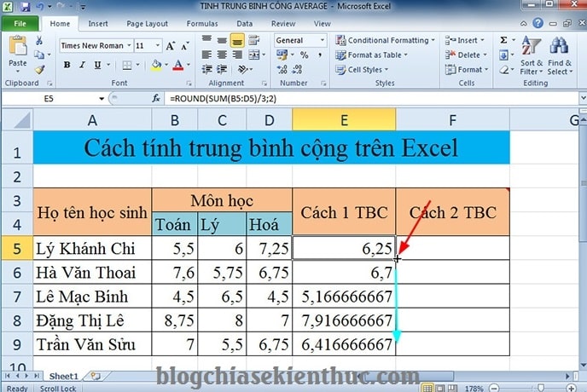Screen dimensions: 587x392
Task: Select column E header
Action: pos(344,119)
